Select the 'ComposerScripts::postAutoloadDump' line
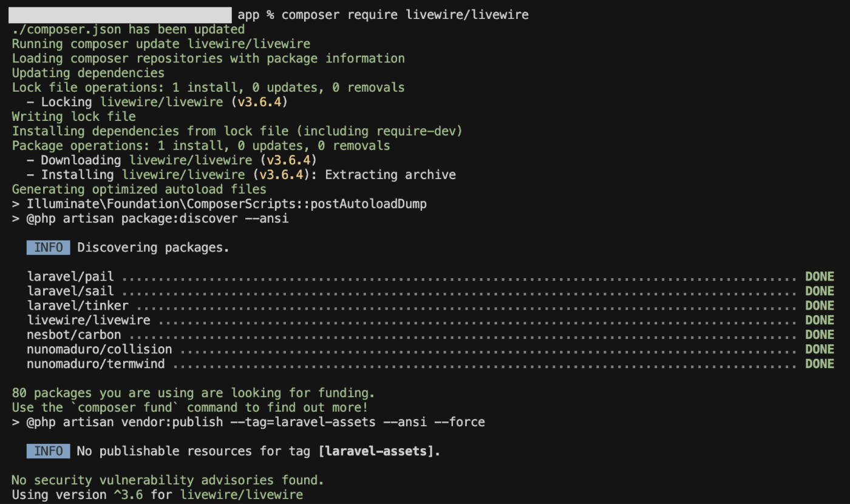The image size is (850, 504). point(219,204)
